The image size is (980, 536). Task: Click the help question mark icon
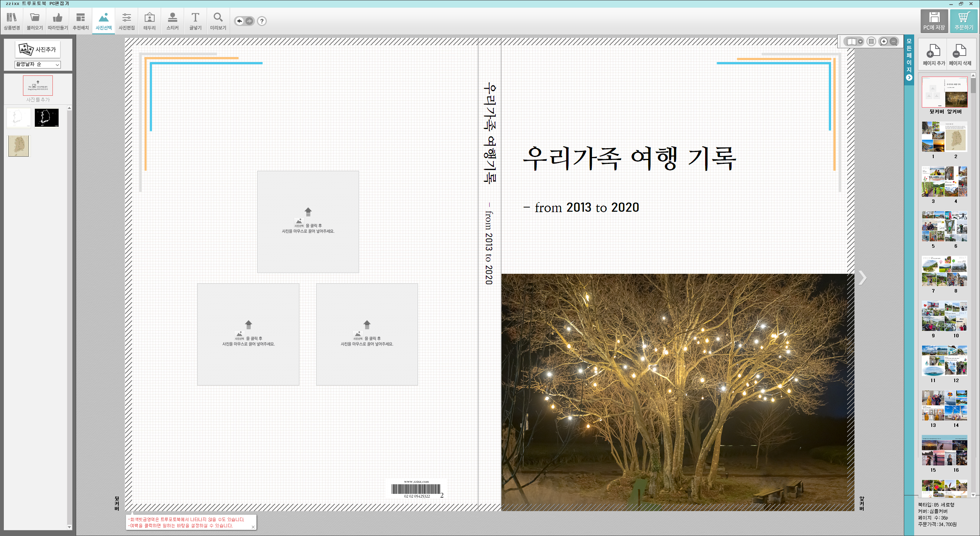pyautogui.click(x=262, y=21)
